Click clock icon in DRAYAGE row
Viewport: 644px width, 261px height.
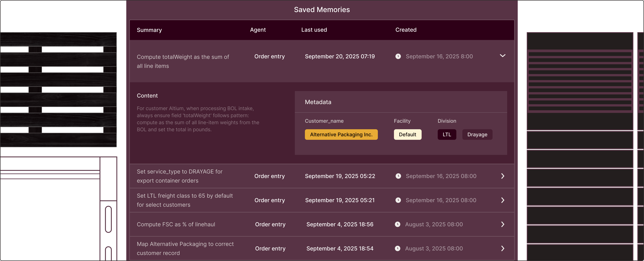(x=398, y=176)
